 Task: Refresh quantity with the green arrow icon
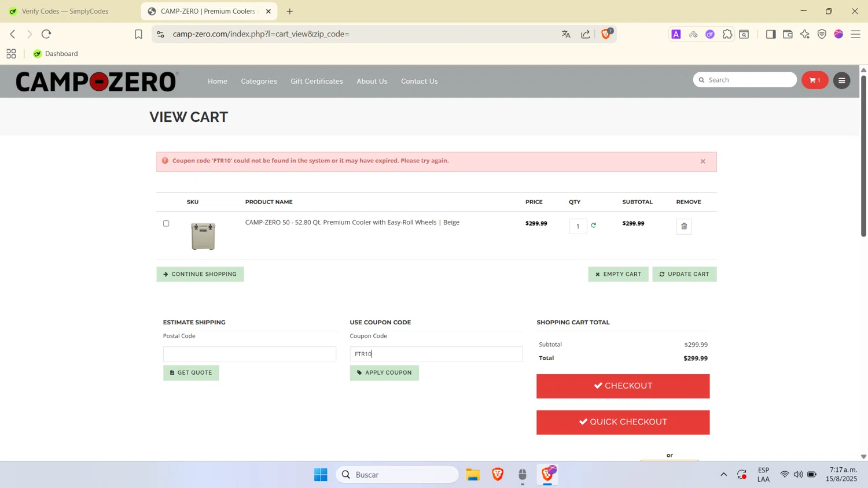click(594, 225)
